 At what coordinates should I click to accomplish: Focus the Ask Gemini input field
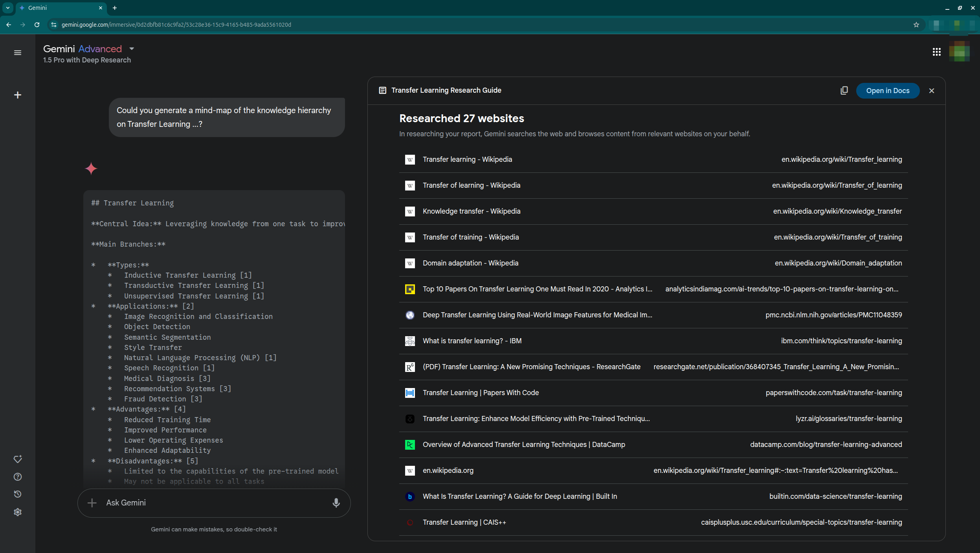click(x=212, y=503)
